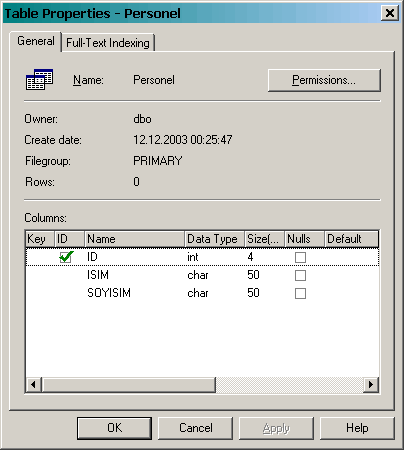Image resolution: width=404 pixels, height=450 pixels.
Task: Click the Name column header
Action: pyautogui.click(x=135, y=239)
